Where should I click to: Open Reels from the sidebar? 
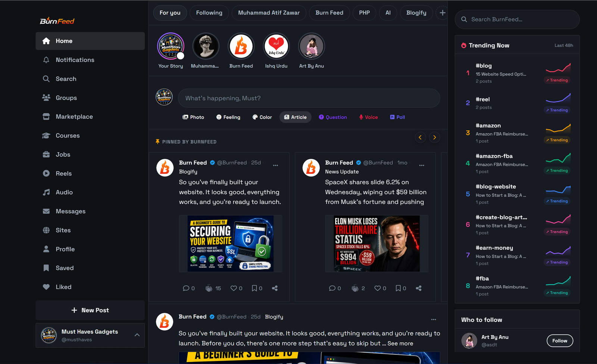click(90, 173)
